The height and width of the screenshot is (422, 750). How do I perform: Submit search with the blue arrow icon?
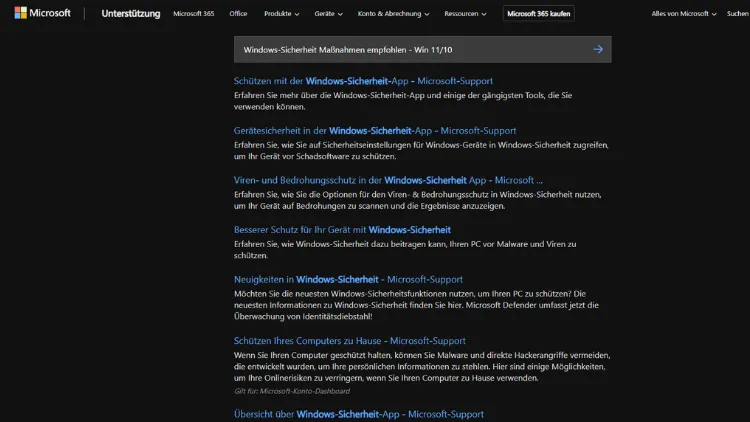(x=598, y=49)
